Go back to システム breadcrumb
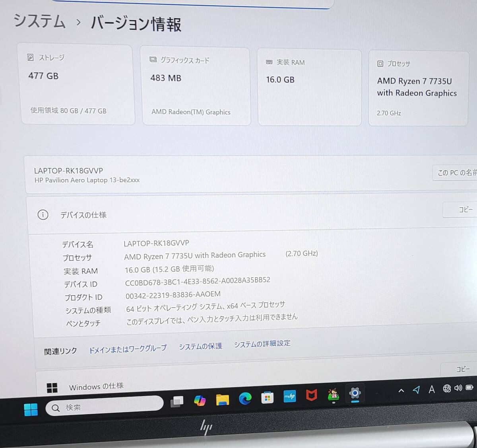Viewport: 477px width, 448px height. (39, 21)
